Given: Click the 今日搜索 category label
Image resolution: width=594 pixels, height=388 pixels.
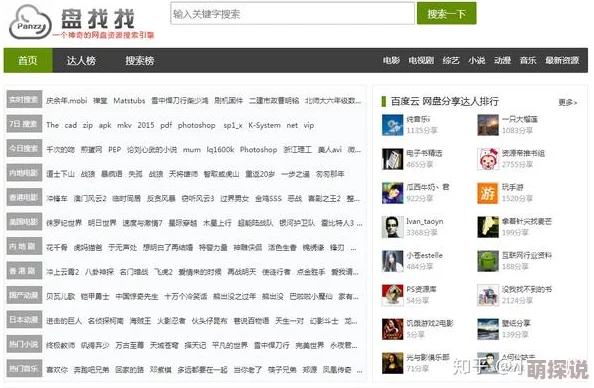Looking at the screenshot, I should point(24,149).
